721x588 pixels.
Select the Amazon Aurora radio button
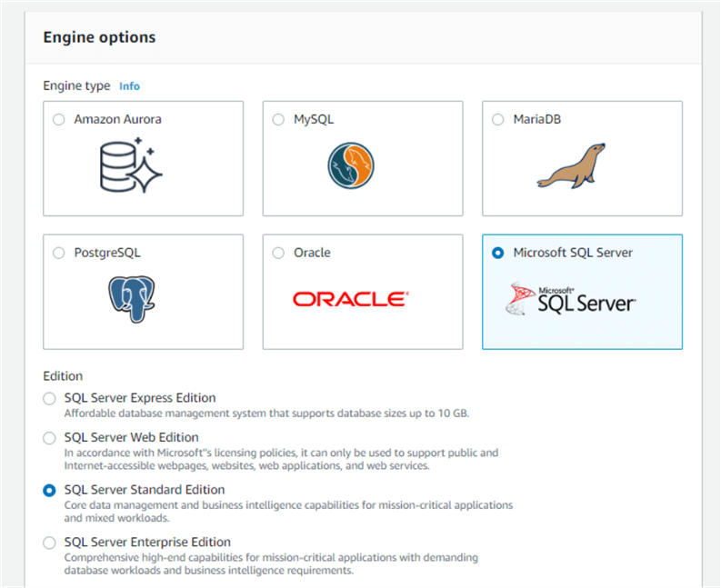pos(59,119)
